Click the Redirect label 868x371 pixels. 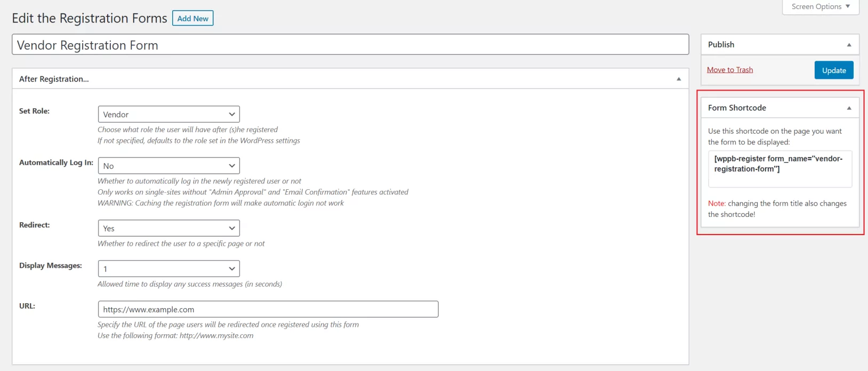pyautogui.click(x=34, y=225)
